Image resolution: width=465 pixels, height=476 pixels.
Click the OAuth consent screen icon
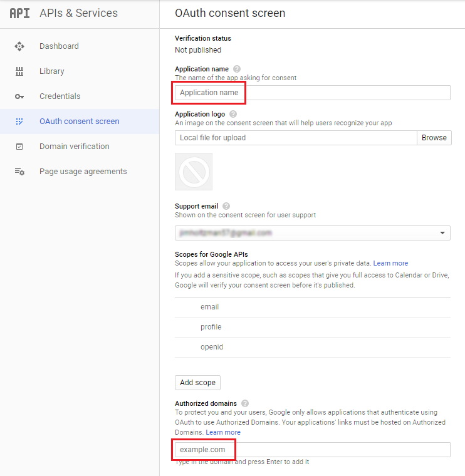(x=19, y=122)
